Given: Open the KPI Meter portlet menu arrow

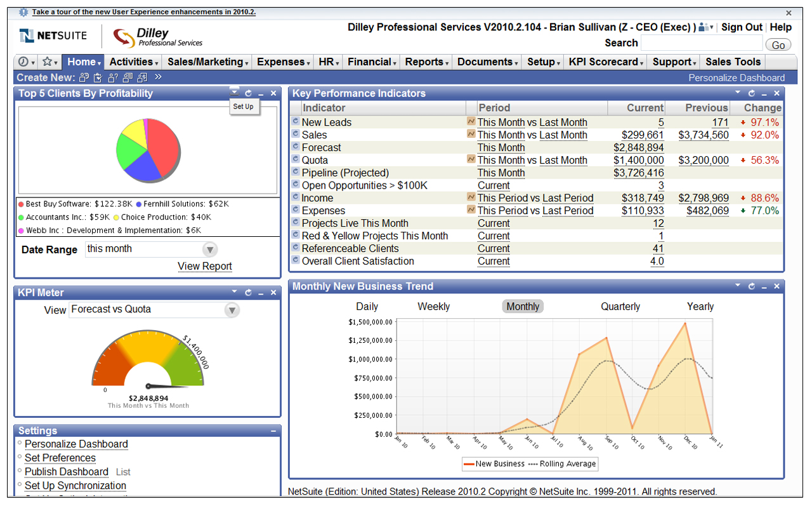Looking at the screenshot, I should [234, 292].
